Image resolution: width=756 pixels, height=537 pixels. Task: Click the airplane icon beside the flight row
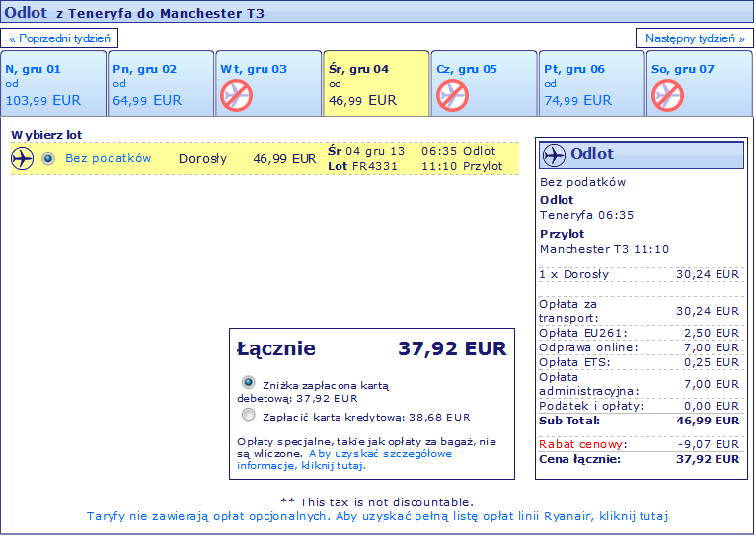coord(22,159)
